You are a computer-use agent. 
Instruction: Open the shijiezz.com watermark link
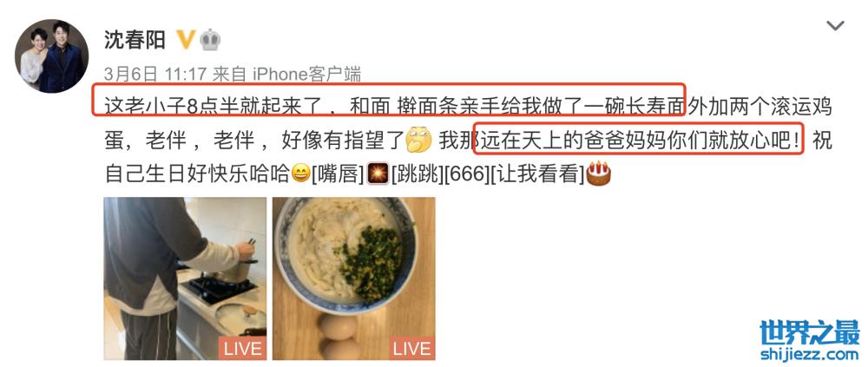810,353
